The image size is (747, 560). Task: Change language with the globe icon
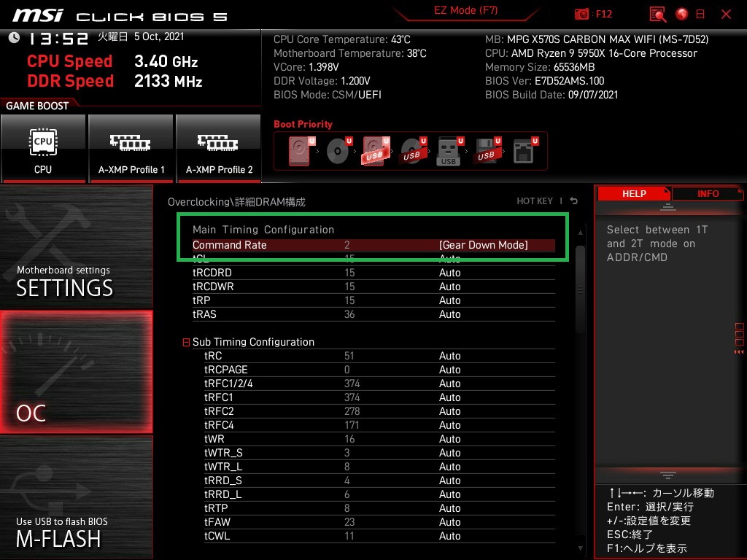pyautogui.click(x=682, y=14)
